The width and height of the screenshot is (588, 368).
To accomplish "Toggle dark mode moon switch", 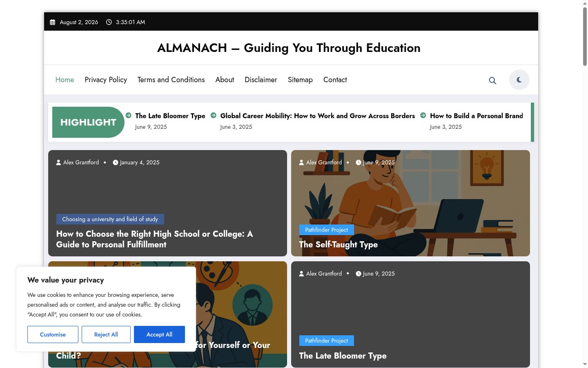I will coord(519,80).
